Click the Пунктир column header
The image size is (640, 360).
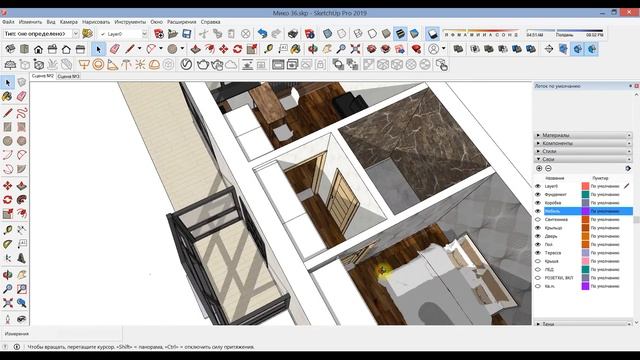[600, 178]
